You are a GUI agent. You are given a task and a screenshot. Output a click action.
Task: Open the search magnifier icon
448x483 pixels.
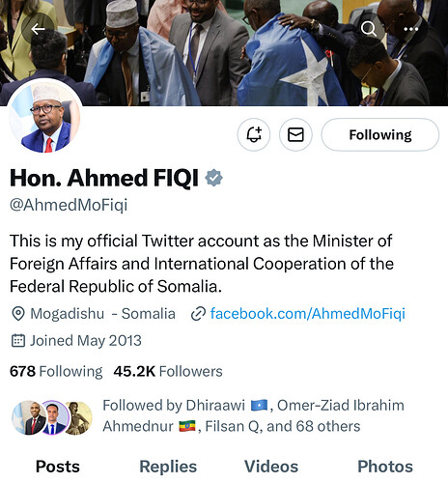(x=369, y=29)
